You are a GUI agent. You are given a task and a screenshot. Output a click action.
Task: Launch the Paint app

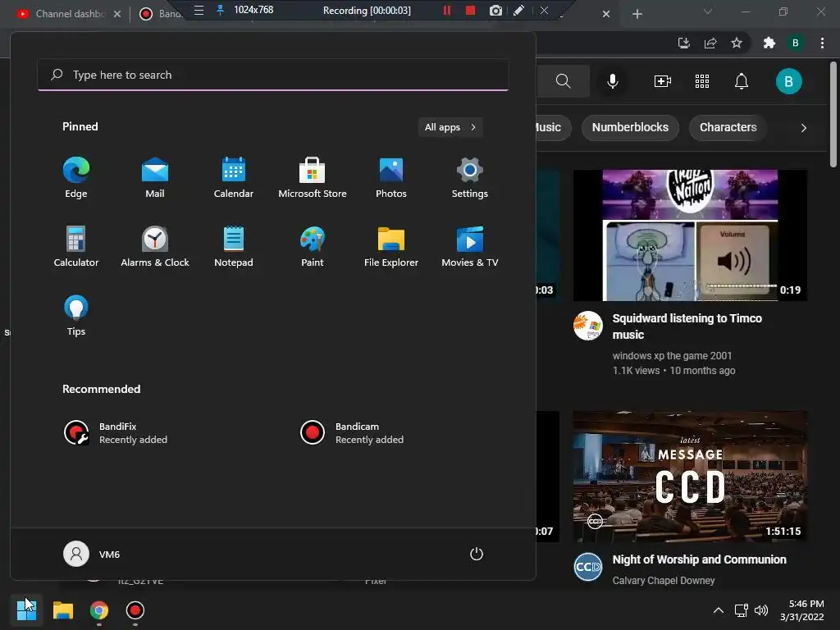click(x=313, y=246)
